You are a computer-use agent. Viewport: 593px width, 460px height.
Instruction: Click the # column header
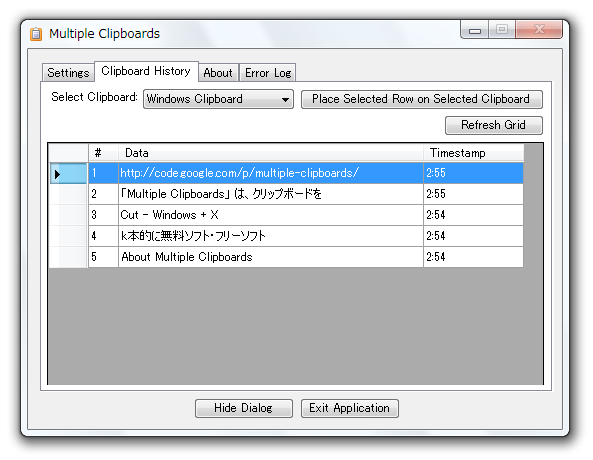(103, 153)
